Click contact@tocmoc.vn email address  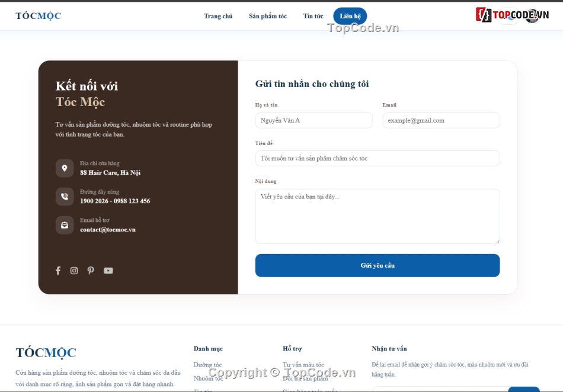tap(108, 230)
